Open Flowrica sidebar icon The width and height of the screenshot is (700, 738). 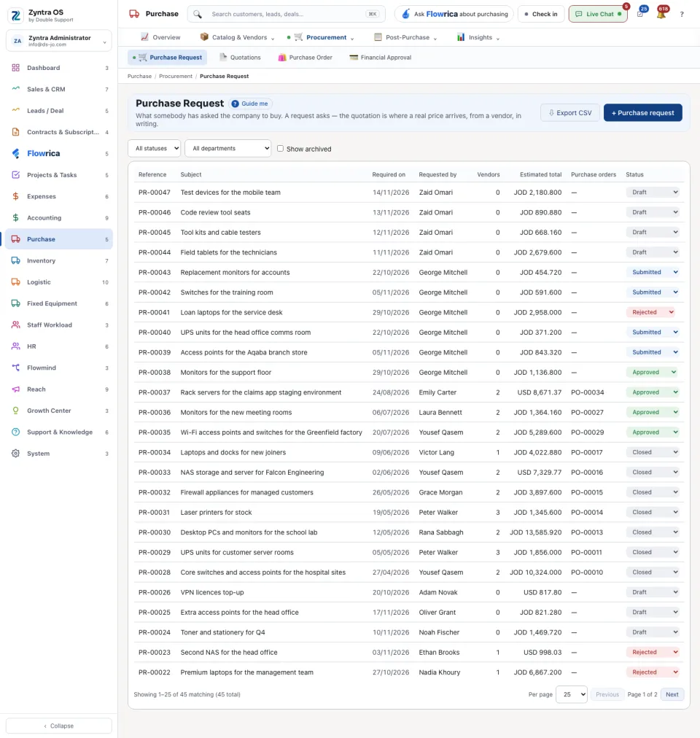[x=15, y=153]
